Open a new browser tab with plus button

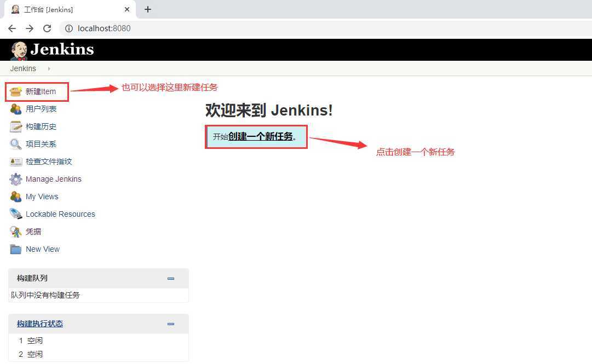pos(148,9)
